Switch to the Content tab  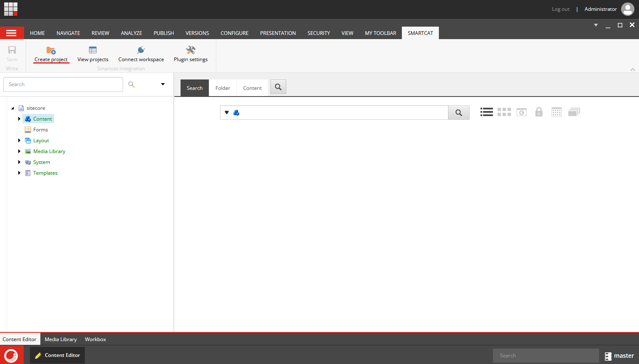253,88
